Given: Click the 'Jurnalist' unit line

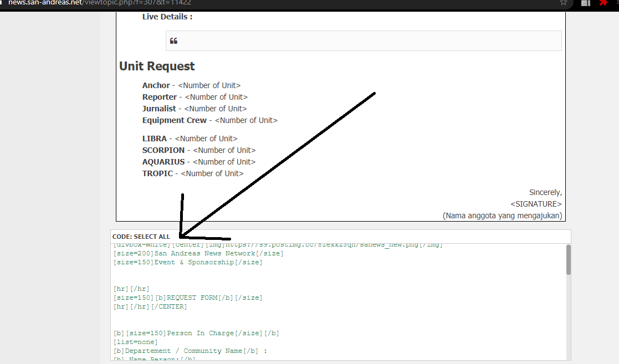Looking at the screenshot, I should pos(195,109).
